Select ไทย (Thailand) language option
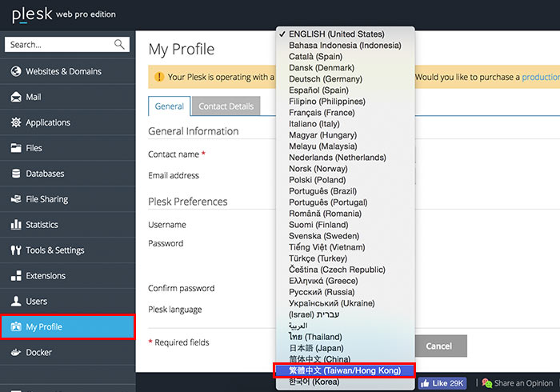Viewport: 560px width, 392px height. tap(345, 337)
